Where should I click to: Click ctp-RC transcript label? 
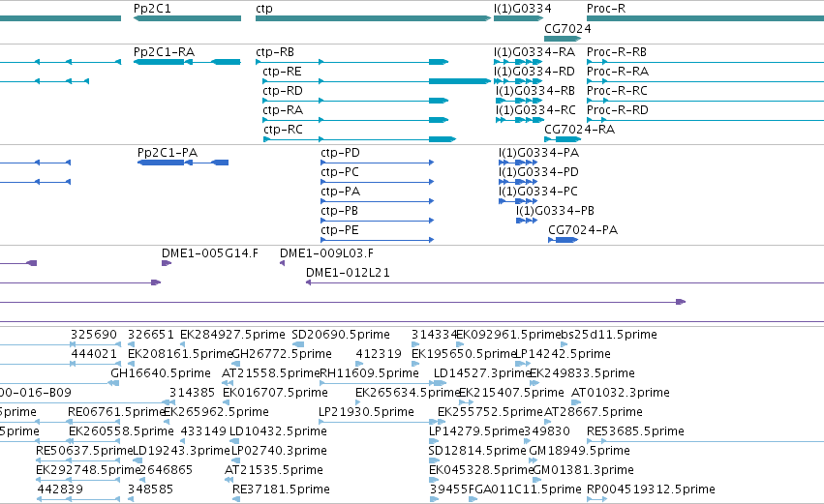pos(284,130)
